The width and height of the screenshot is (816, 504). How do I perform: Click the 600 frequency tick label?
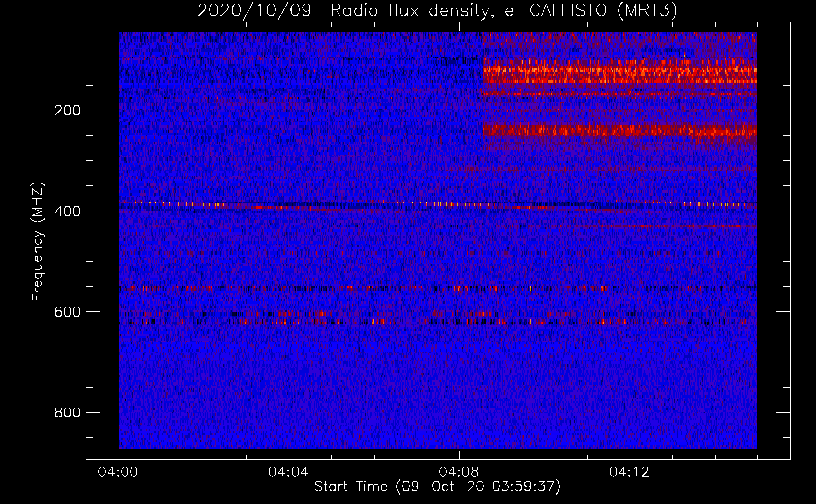pos(68,312)
